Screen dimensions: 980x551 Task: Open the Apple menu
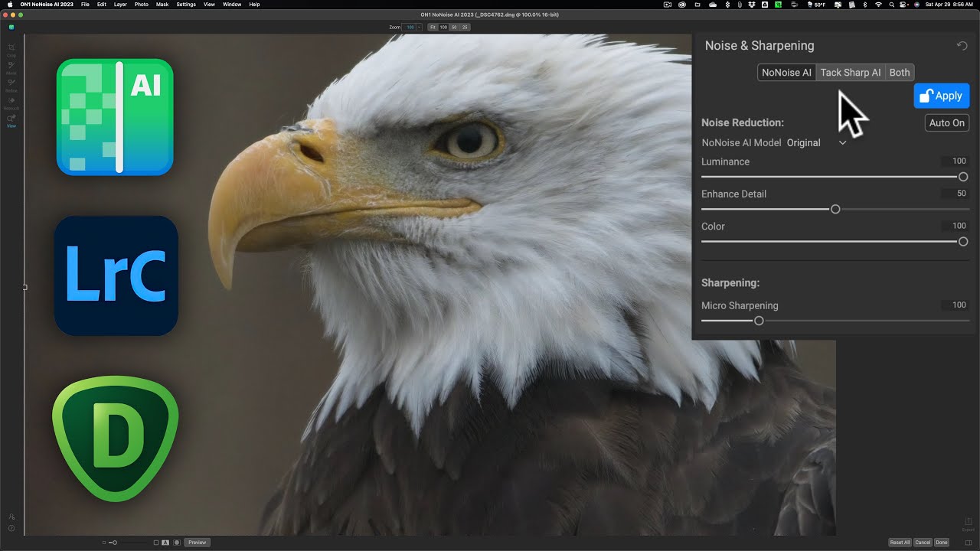[x=10, y=5]
